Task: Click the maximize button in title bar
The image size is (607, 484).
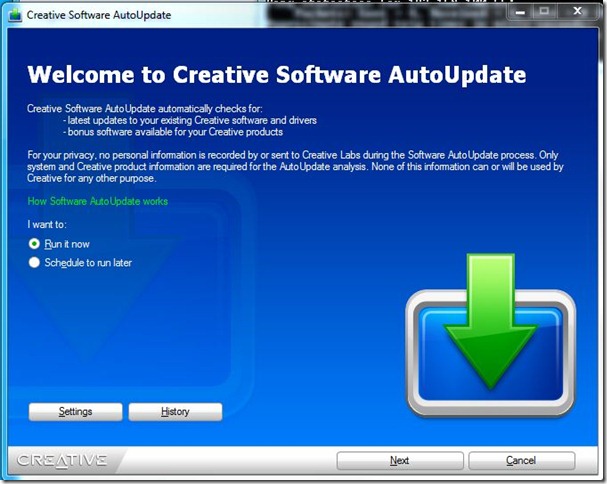Action: (x=544, y=11)
